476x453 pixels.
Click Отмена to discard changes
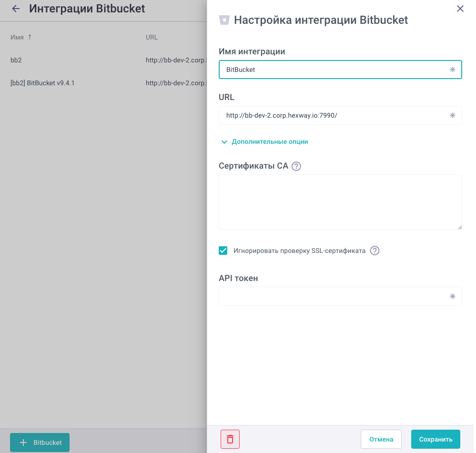pos(381,439)
